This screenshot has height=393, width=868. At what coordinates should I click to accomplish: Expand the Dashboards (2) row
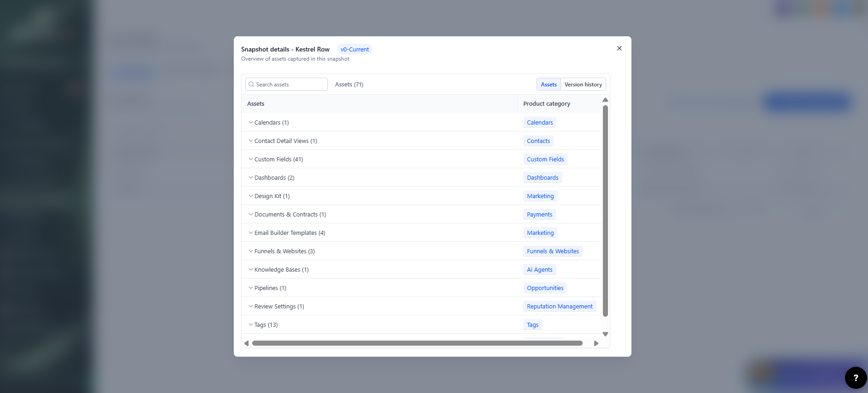tap(251, 177)
